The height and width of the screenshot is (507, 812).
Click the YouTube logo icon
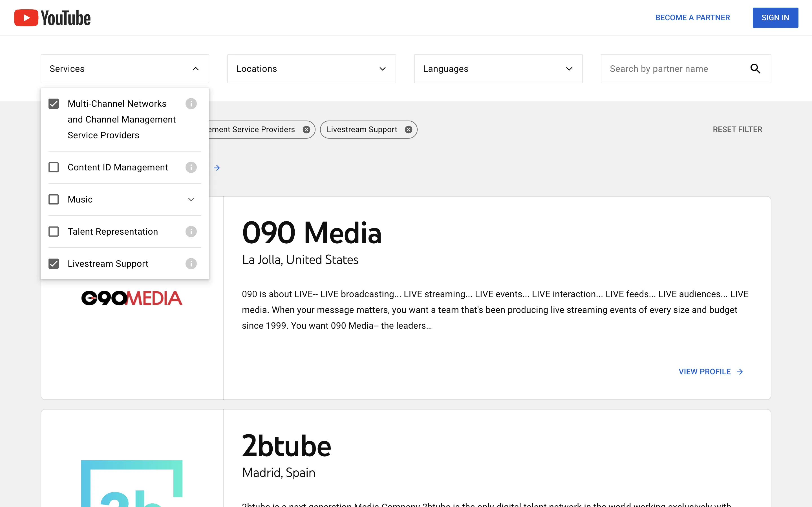pos(26,18)
